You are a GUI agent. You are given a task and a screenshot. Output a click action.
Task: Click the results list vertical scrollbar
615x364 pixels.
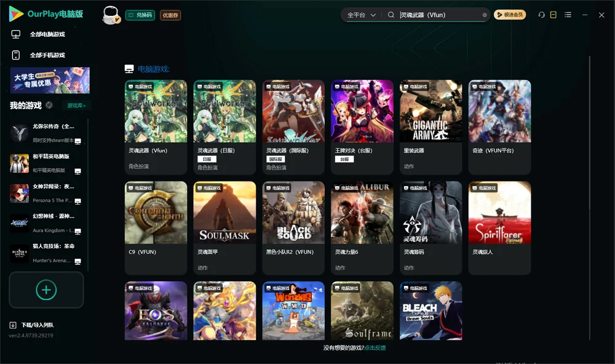[x=590, y=198]
